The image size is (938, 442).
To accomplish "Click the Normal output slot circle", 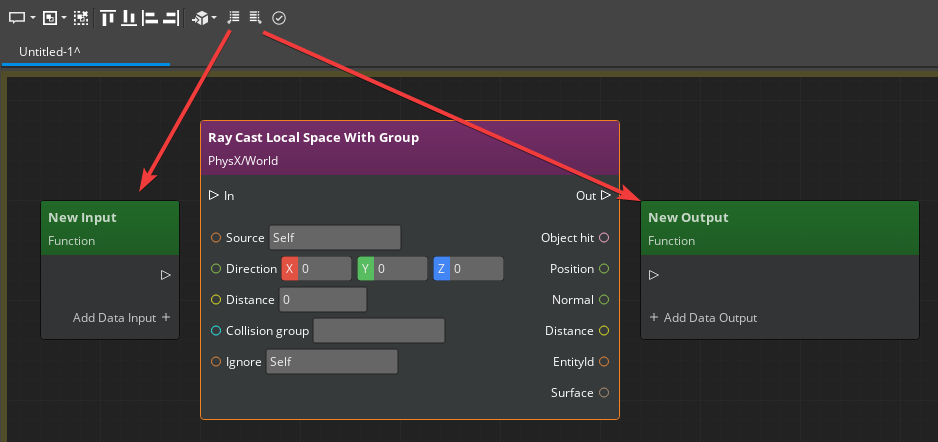I will 604,300.
